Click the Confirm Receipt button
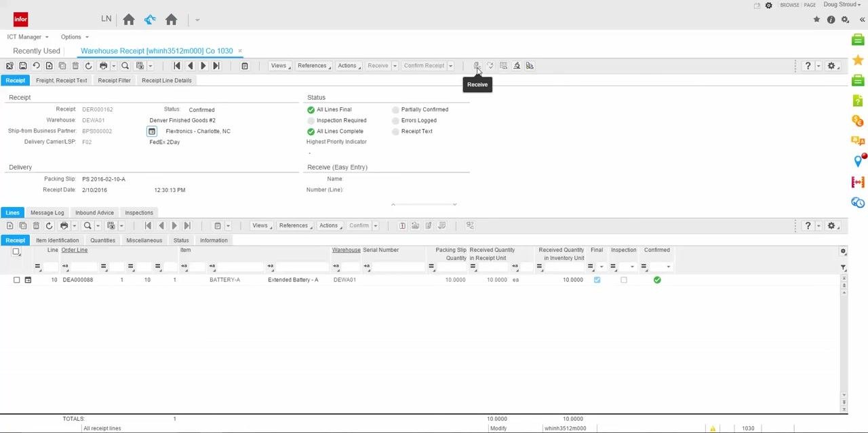The height and width of the screenshot is (433, 868). click(x=424, y=66)
